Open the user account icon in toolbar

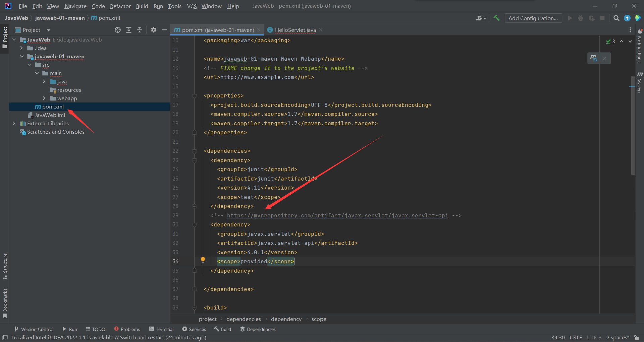481,18
